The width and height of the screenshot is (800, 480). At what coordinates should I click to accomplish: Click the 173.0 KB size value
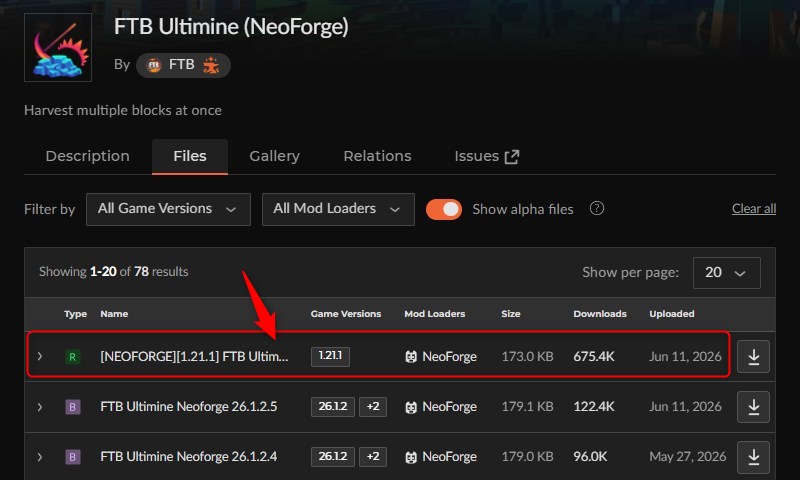(x=527, y=356)
